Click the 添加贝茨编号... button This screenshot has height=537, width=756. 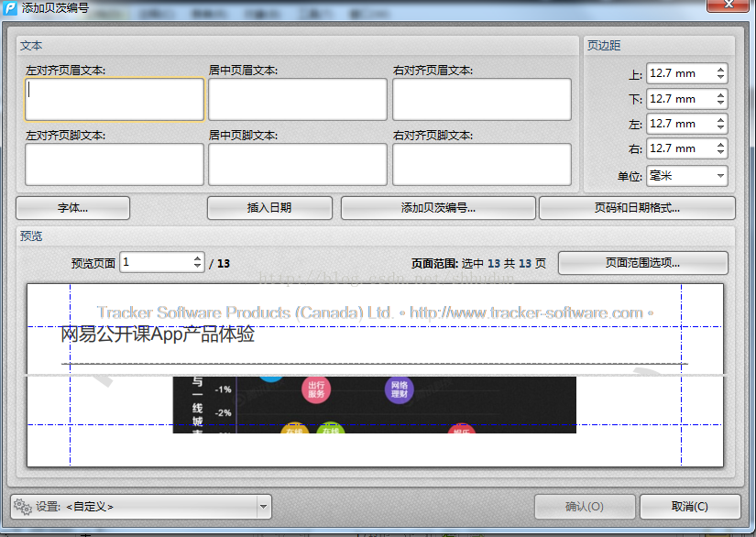click(438, 208)
